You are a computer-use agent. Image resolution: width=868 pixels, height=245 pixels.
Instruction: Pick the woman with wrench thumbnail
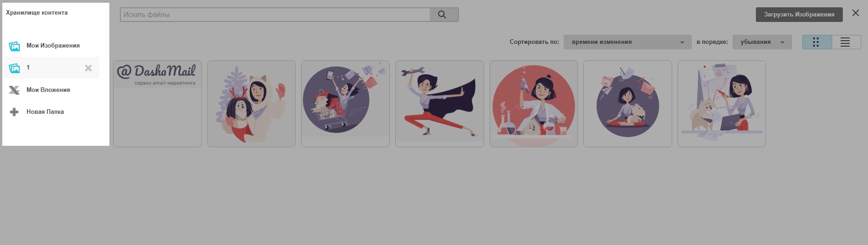point(439,104)
